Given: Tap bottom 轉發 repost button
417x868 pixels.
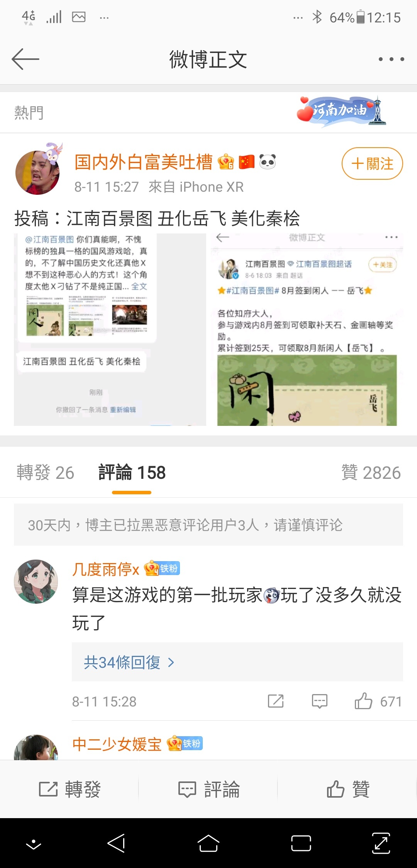Looking at the screenshot, I should pyautogui.click(x=69, y=789).
